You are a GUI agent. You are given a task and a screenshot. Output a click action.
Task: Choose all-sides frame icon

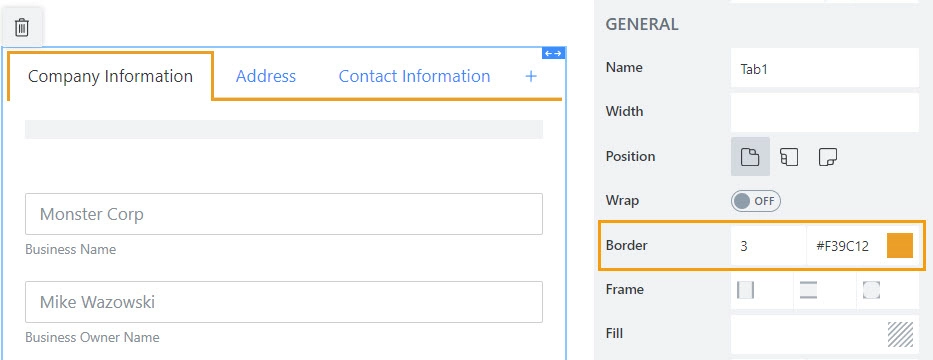(x=871, y=290)
